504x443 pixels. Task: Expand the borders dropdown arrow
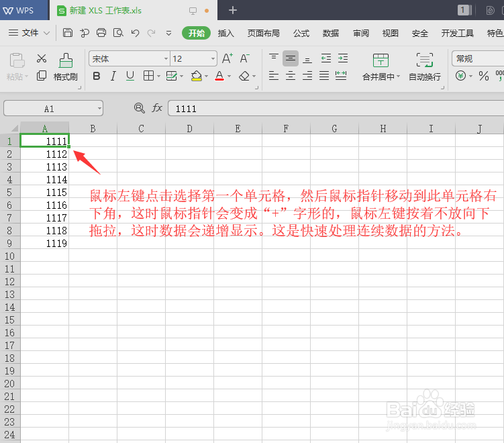click(158, 77)
